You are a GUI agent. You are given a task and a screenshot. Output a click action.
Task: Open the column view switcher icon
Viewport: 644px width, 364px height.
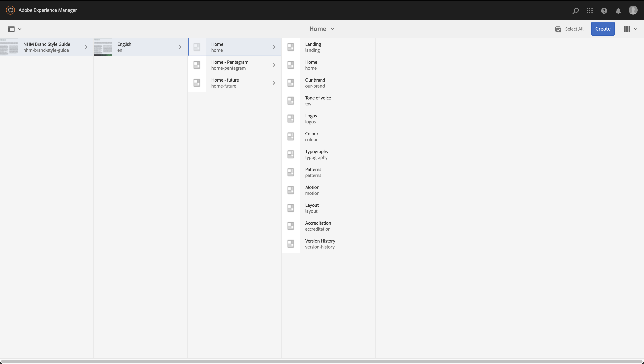tap(627, 29)
